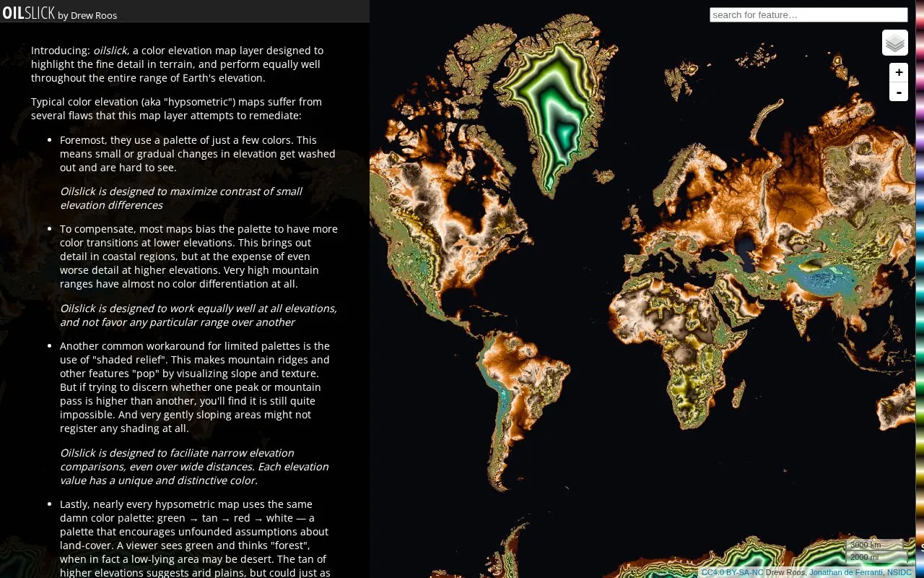
Task: Open the Jonathan de Ferranti link
Action: [845, 572]
